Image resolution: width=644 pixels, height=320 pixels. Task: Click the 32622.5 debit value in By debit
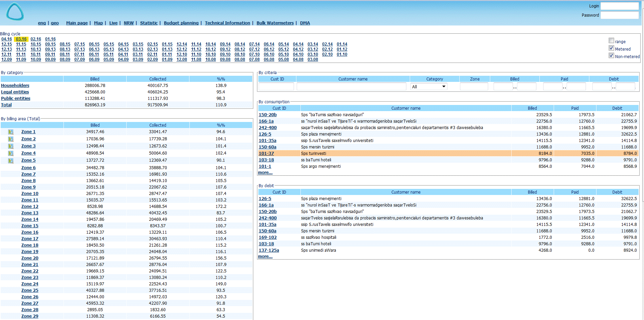tap(629, 199)
